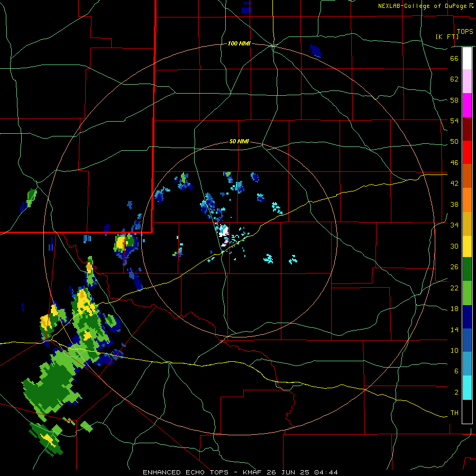This screenshot has height=476, width=476.
Task: Click the 18 legend value
Action: point(454,309)
